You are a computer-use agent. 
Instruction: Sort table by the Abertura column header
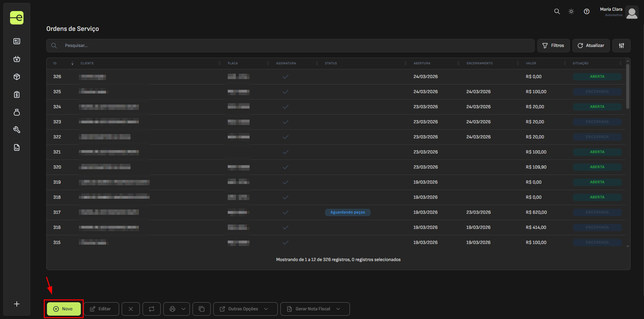click(x=422, y=63)
